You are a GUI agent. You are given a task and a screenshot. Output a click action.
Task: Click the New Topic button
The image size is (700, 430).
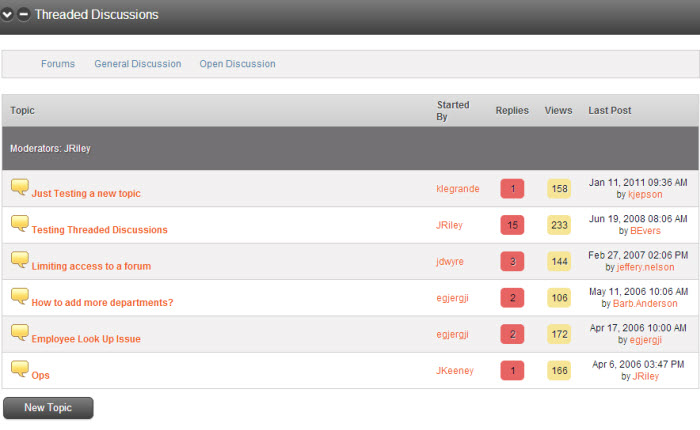point(48,408)
